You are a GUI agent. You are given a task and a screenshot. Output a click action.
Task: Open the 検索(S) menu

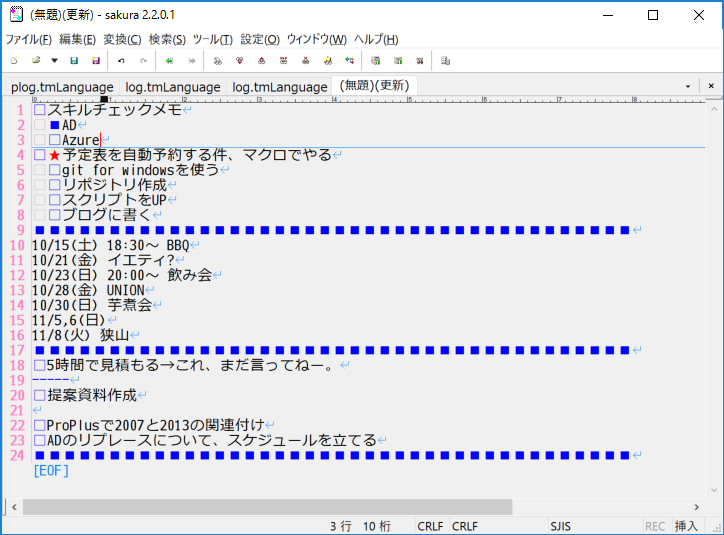[167, 40]
